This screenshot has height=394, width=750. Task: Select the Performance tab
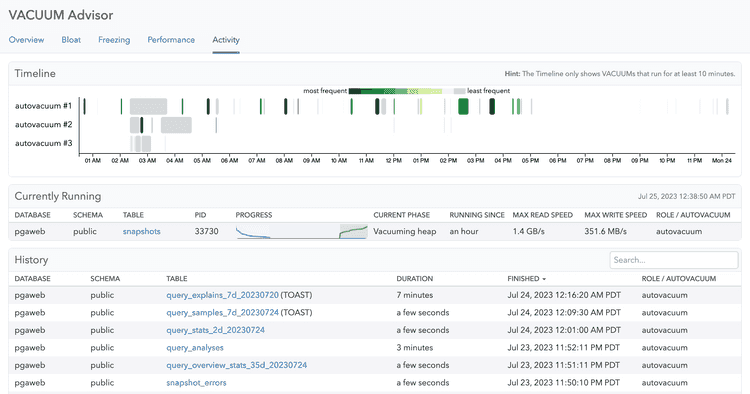click(x=171, y=40)
